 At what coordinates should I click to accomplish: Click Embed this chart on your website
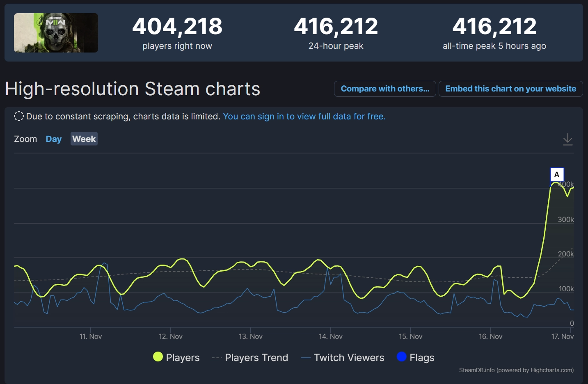(511, 89)
